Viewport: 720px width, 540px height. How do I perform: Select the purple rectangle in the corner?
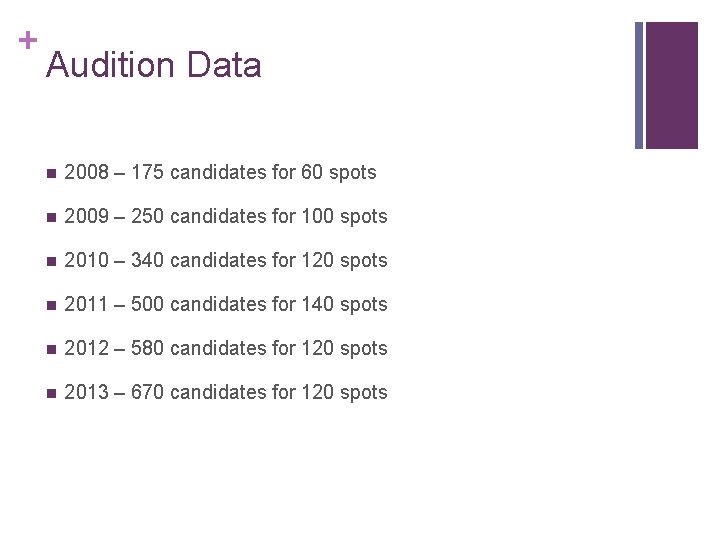click(671, 85)
